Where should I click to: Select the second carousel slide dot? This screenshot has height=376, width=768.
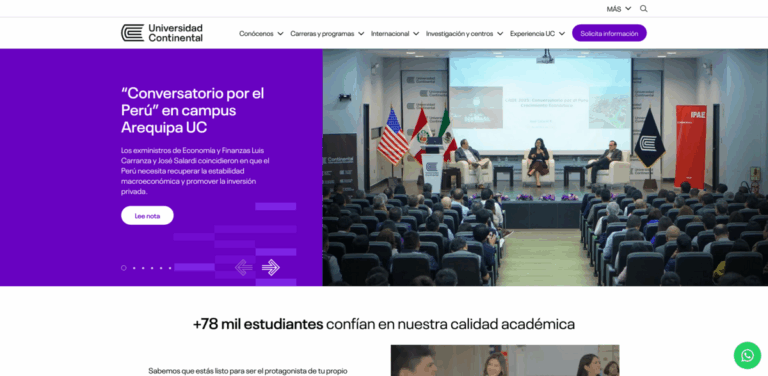click(134, 268)
